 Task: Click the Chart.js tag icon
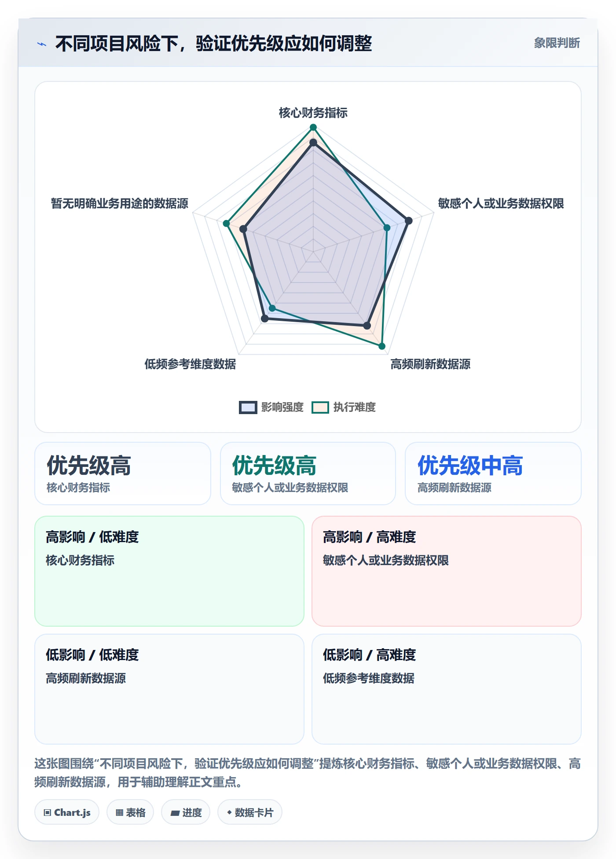point(48,813)
